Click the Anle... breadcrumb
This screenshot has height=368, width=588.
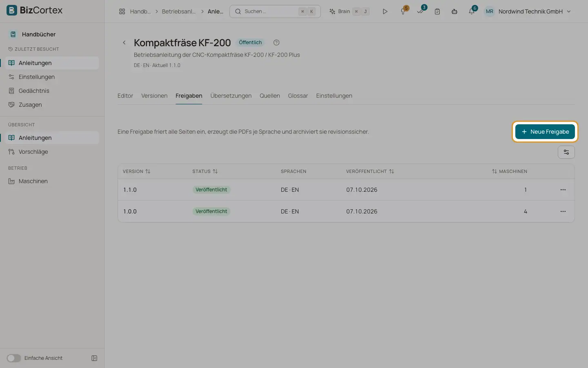coord(215,11)
